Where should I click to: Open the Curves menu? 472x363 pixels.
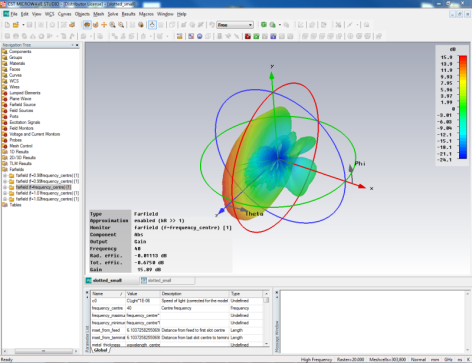pos(64,14)
